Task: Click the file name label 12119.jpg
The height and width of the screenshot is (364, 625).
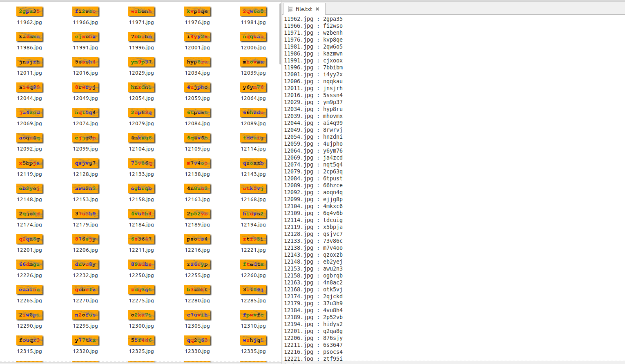Action: tap(29, 174)
